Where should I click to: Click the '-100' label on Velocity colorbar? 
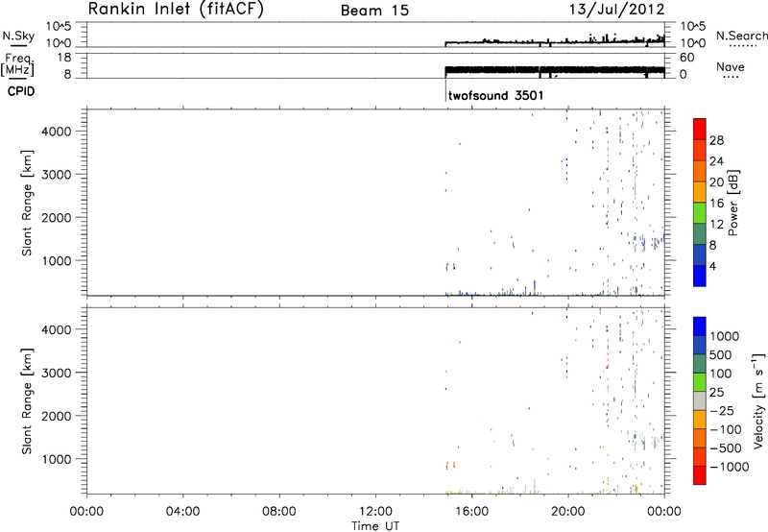(x=726, y=429)
